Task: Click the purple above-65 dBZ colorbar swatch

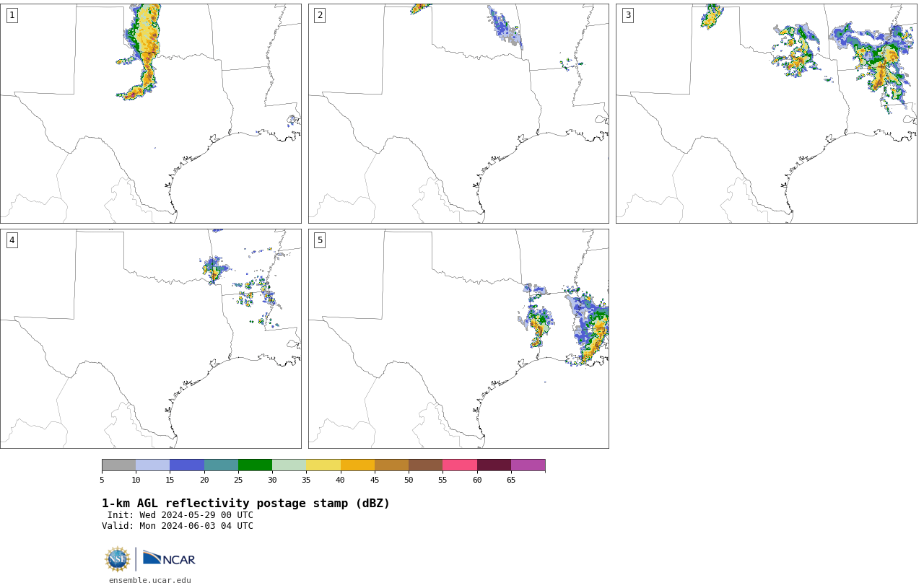Action: click(528, 465)
